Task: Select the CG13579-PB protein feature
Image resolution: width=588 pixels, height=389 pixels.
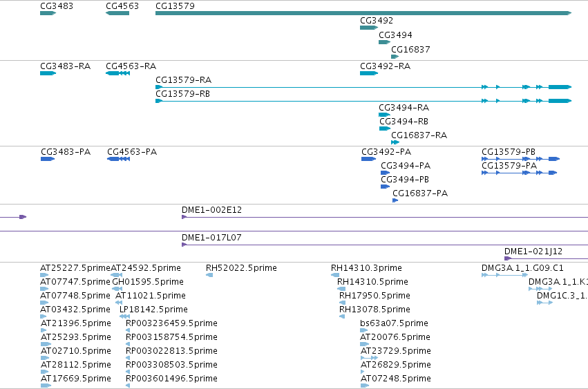Action: (520, 159)
